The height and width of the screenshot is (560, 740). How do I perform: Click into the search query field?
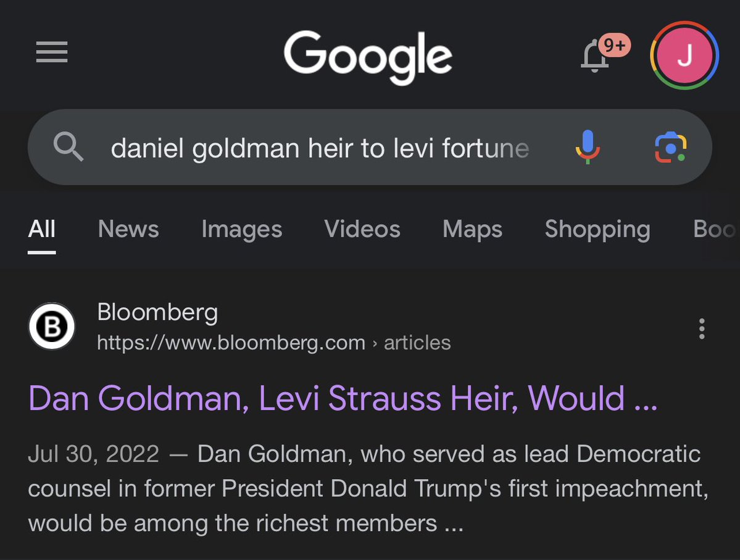point(320,148)
